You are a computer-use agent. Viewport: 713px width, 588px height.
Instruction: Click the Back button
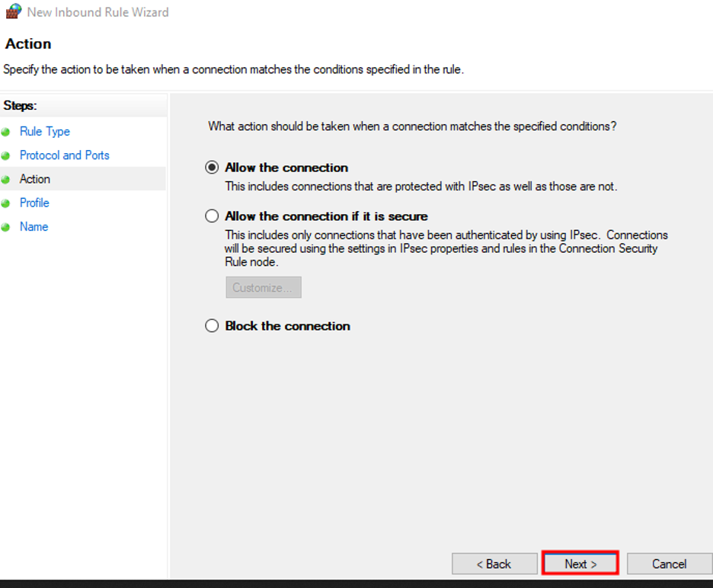click(494, 564)
